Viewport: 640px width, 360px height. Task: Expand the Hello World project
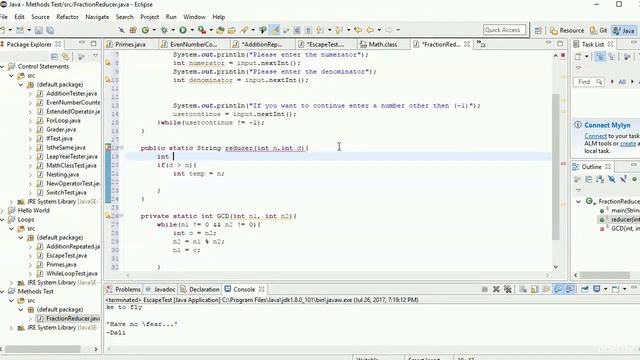[x=3, y=211]
